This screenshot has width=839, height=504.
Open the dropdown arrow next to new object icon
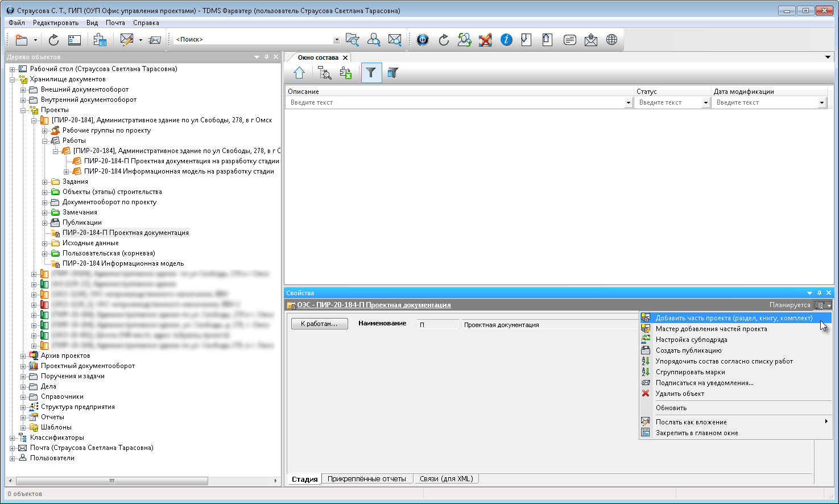pos(35,40)
